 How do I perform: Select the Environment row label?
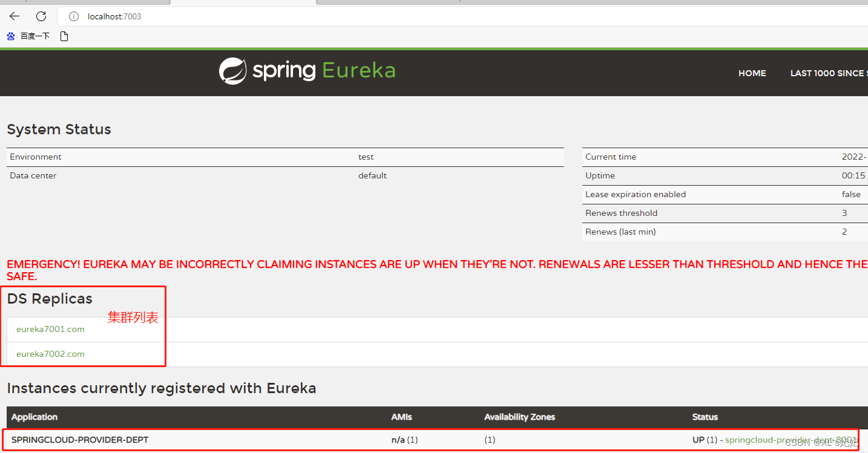[x=36, y=157]
